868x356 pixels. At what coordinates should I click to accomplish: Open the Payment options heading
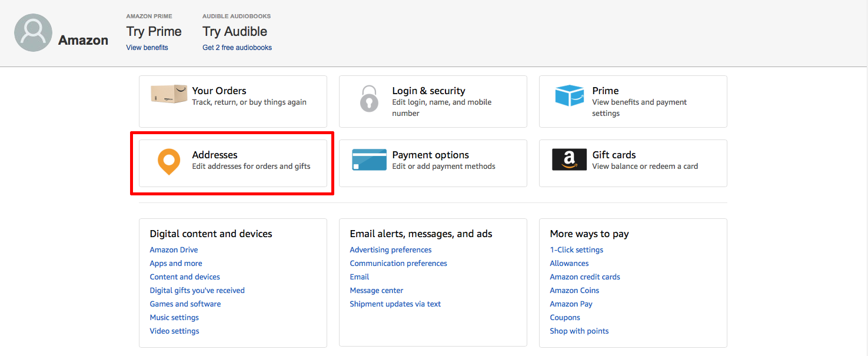point(431,155)
